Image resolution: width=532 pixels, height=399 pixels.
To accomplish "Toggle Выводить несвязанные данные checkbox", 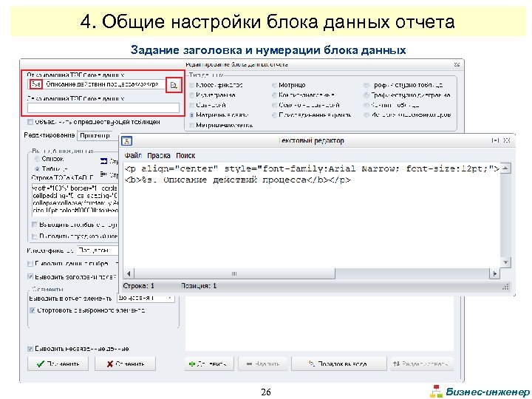I will point(30,349).
